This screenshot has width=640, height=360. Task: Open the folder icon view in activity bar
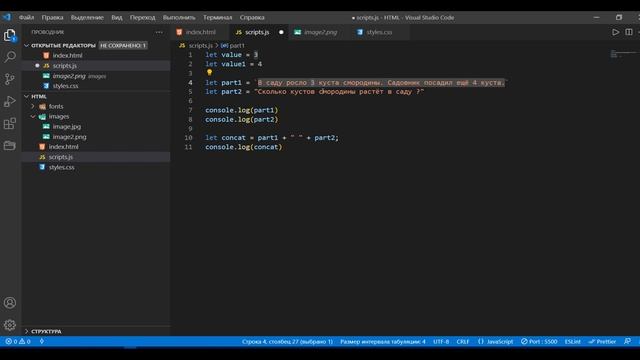point(10,145)
